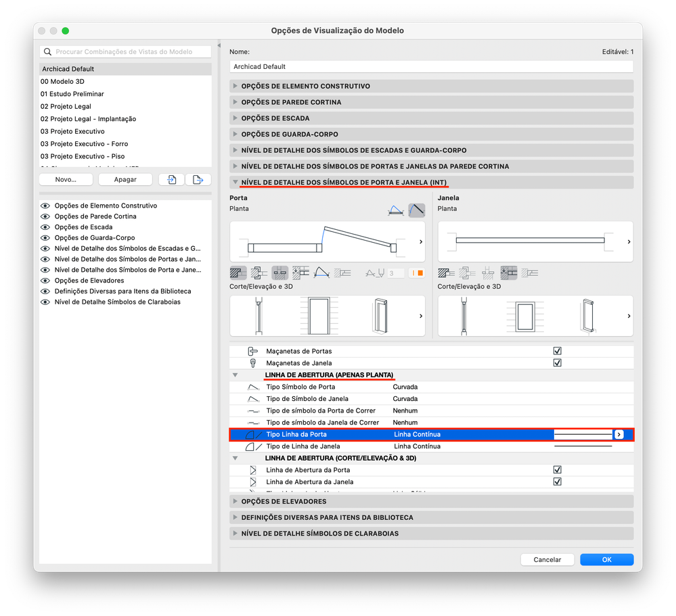Select 03 Projeto Executivo - Forro combination
This screenshot has width=676, height=616.
click(x=85, y=144)
